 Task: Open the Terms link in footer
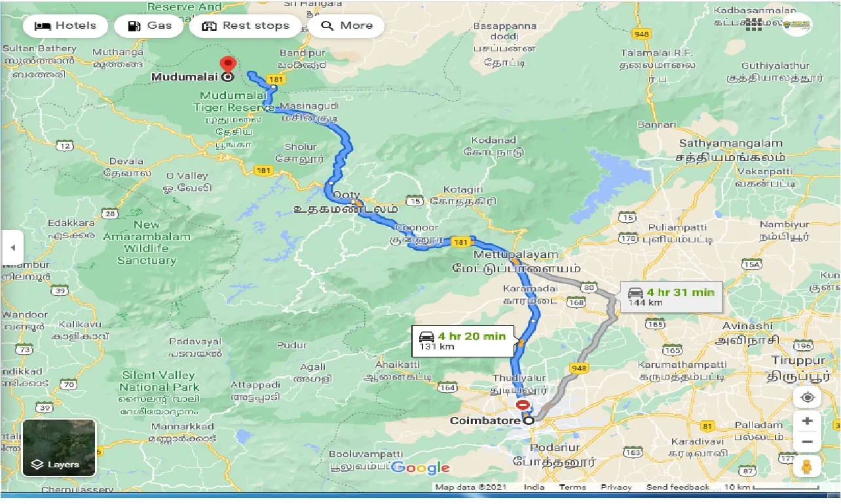click(x=572, y=487)
